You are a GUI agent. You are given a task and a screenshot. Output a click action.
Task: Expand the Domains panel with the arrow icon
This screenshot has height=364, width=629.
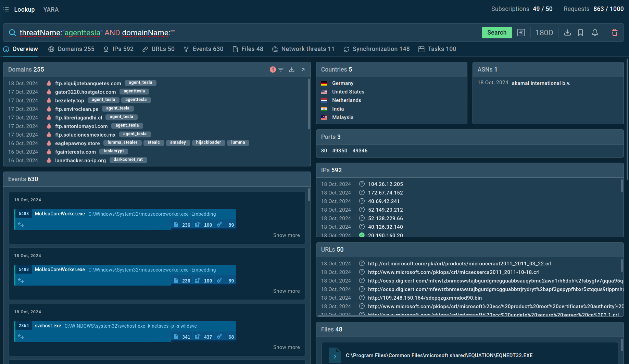click(x=303, y=70)
